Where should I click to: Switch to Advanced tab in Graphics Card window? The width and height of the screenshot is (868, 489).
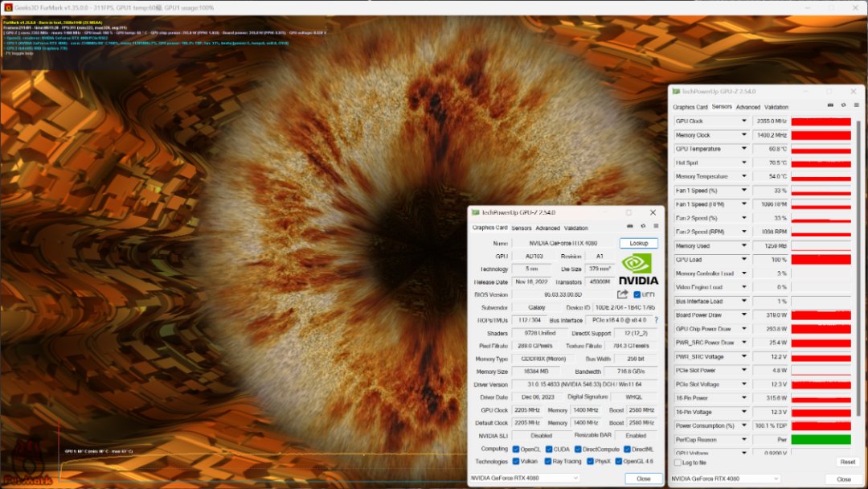pos(547,228)
